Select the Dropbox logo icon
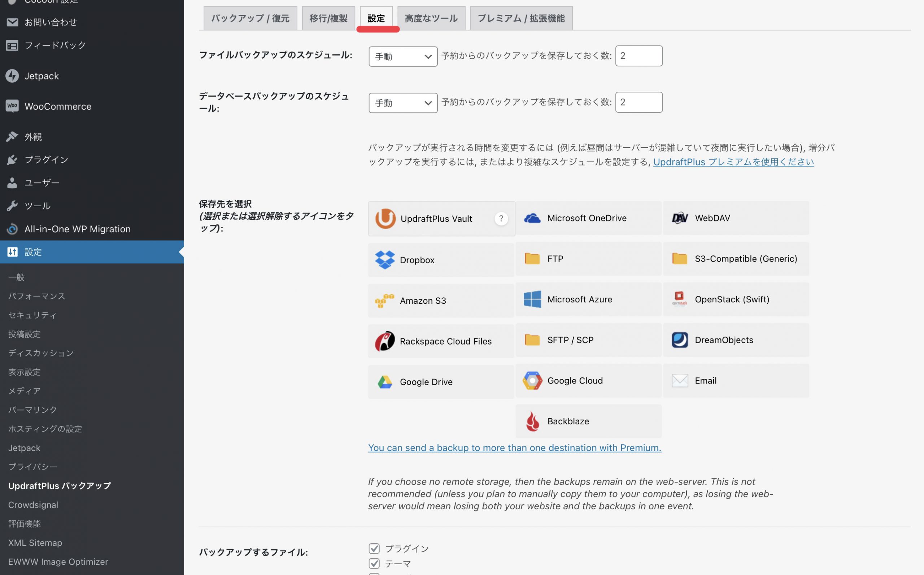Image resolution: width=924 pixels, height=575 pixels. coord(384,260)
